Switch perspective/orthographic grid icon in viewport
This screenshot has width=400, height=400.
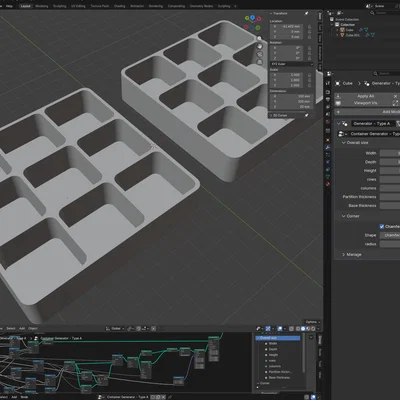[x=260, y=62]
